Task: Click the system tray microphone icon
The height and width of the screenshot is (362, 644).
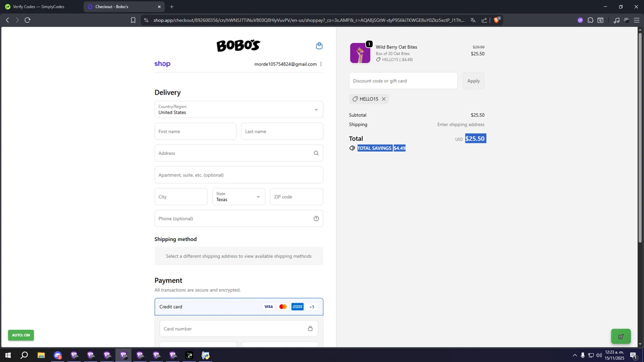Action: pyautogui.click(x=583, y=355)
